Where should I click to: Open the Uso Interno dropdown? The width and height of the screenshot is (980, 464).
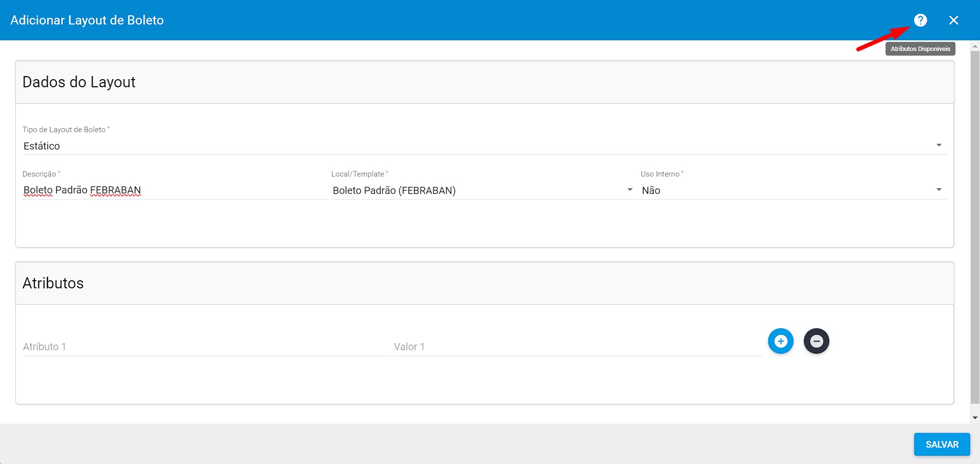tap(794, 190)
